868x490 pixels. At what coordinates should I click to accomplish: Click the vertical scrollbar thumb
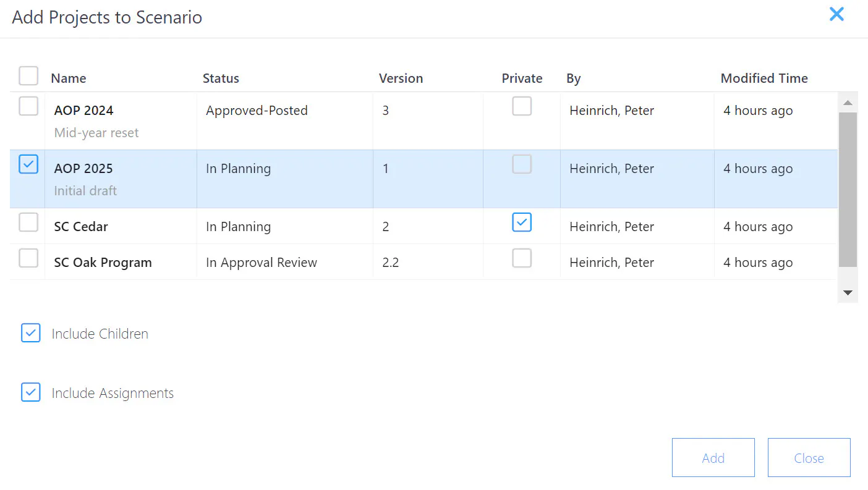click(x=848, y=190)
